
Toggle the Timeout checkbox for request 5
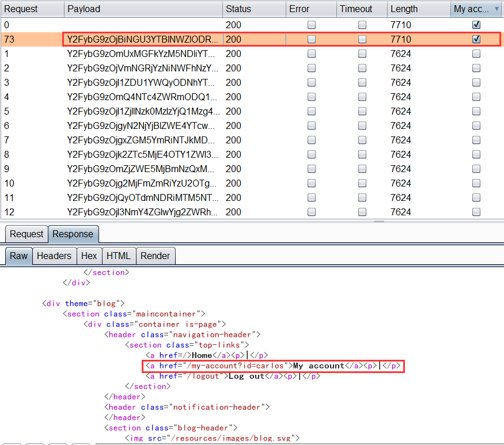click(362, 111)
